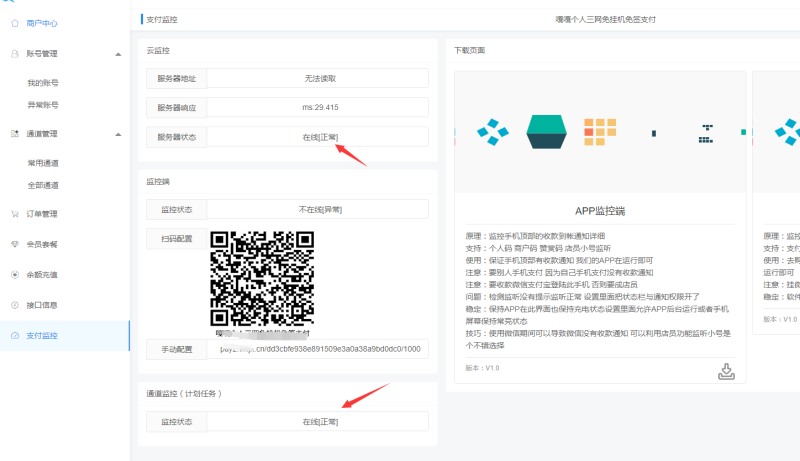This screenshot has height=461, width=800.
Task: Click the gauge icon beside 支付监控
Action: 15,336
